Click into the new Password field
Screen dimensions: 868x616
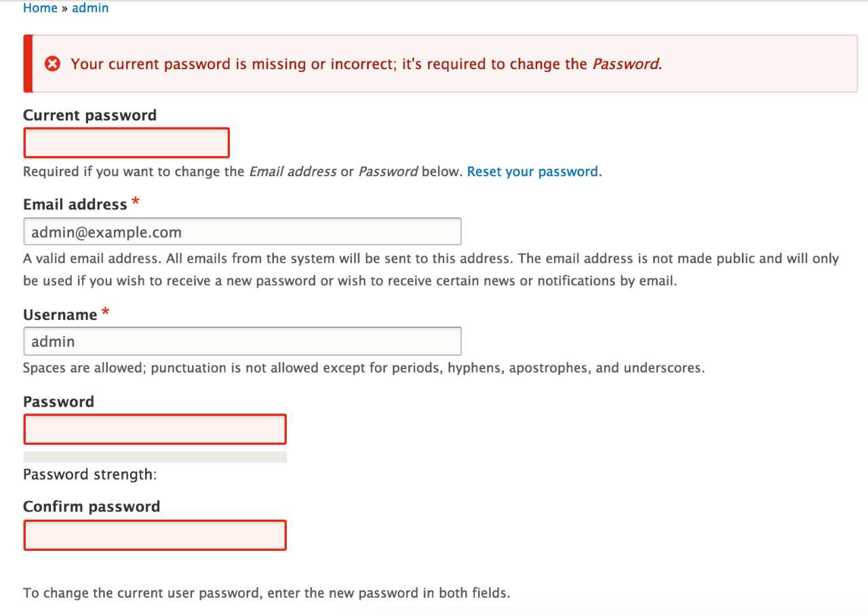[155, 430]
